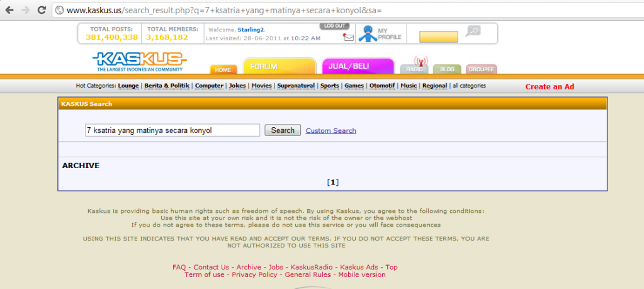Open the Movies category

click(262, 86)
